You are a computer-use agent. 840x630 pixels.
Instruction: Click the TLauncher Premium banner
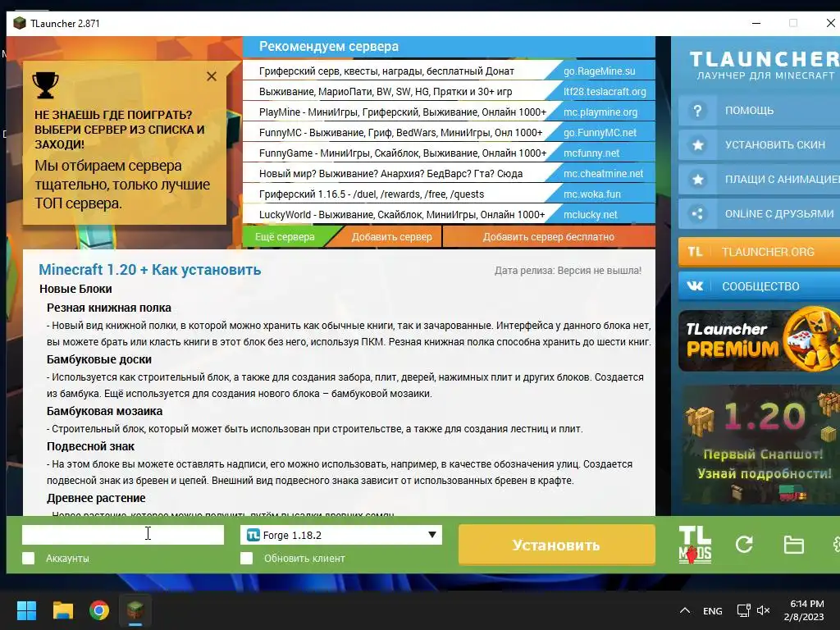[x=759, y=340]
